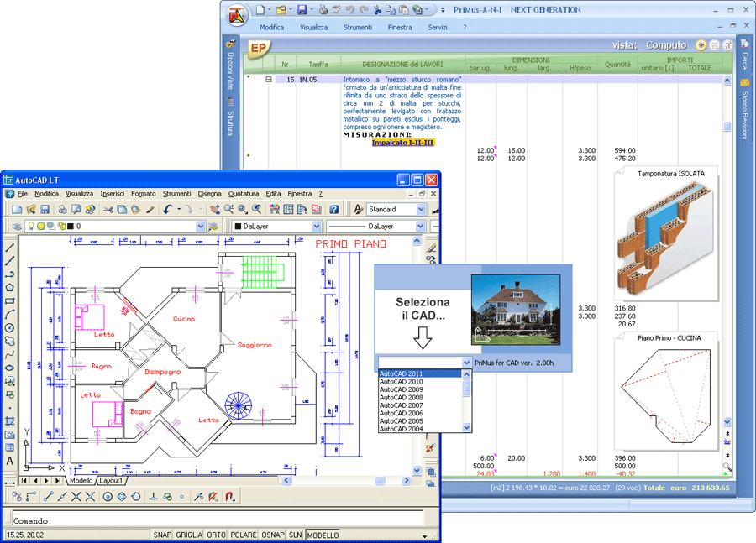Select AutoCAD 2011 in the CAD list
The height and width of the screenshot is (543, 756).
point(421,373)
